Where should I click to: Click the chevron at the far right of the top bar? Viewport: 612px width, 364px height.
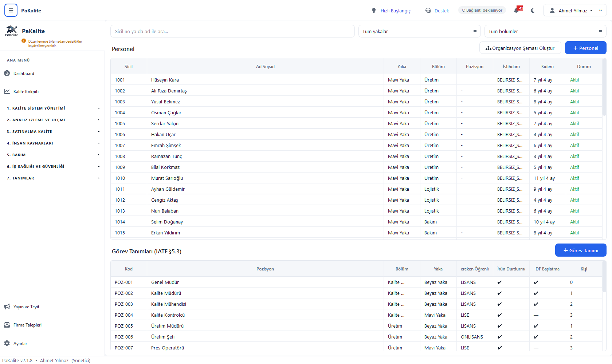[x=601, y=11]
